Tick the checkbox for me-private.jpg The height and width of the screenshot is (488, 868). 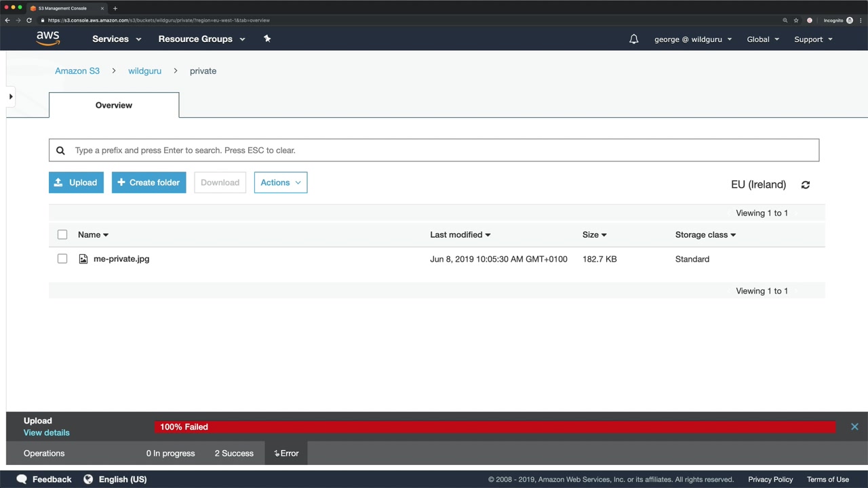click(62, 259)
